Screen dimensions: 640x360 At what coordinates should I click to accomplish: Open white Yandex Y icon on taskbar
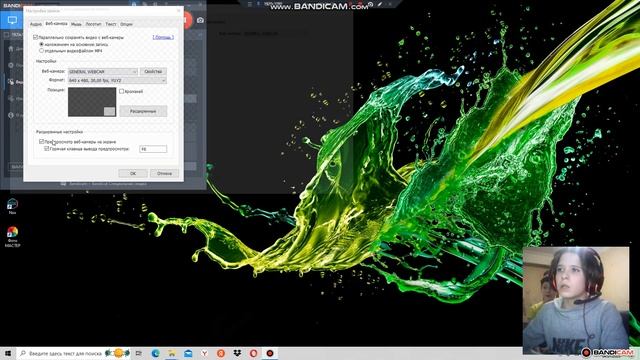204,353
